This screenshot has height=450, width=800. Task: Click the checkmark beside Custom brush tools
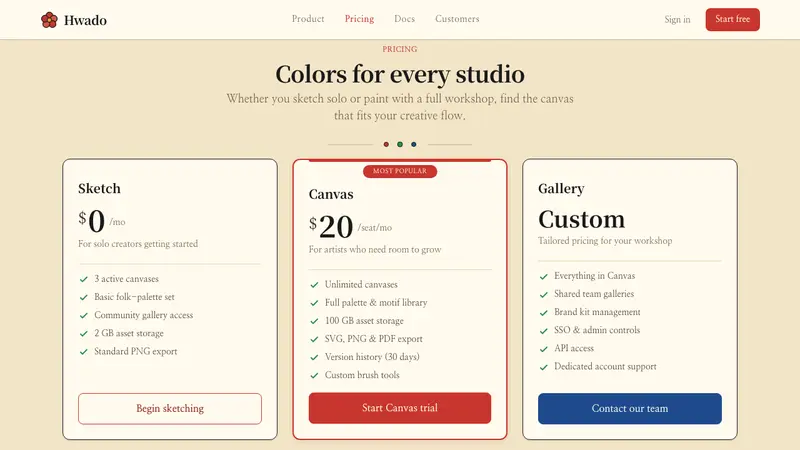click(x=314, y=376)
